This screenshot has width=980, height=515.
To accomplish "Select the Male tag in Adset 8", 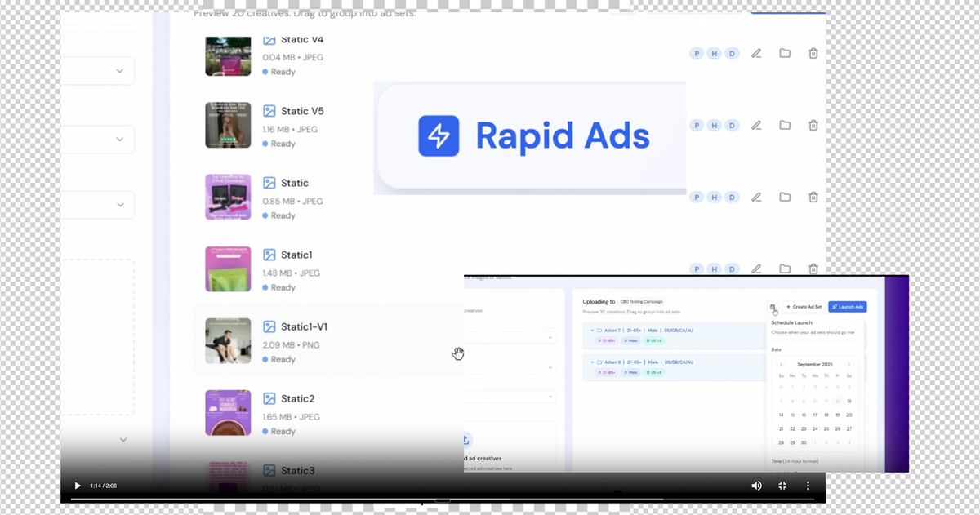I will point(630,372).
